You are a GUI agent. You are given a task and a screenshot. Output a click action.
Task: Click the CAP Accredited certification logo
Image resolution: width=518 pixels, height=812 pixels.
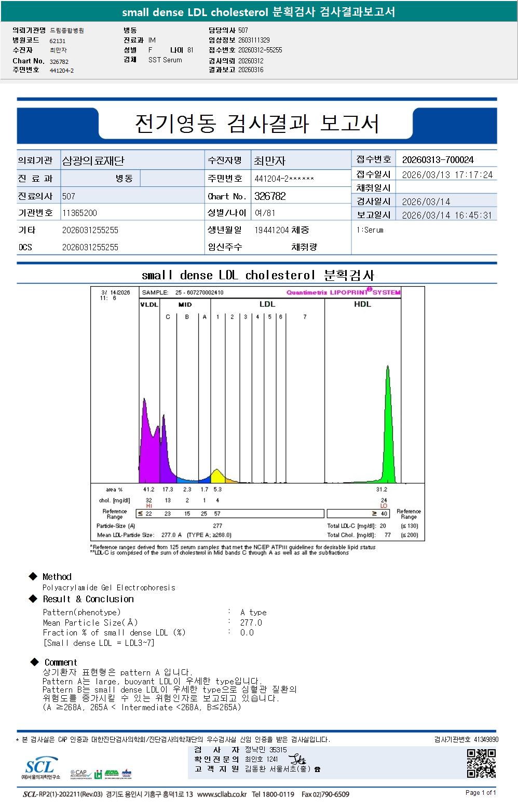tap(80, 774)
